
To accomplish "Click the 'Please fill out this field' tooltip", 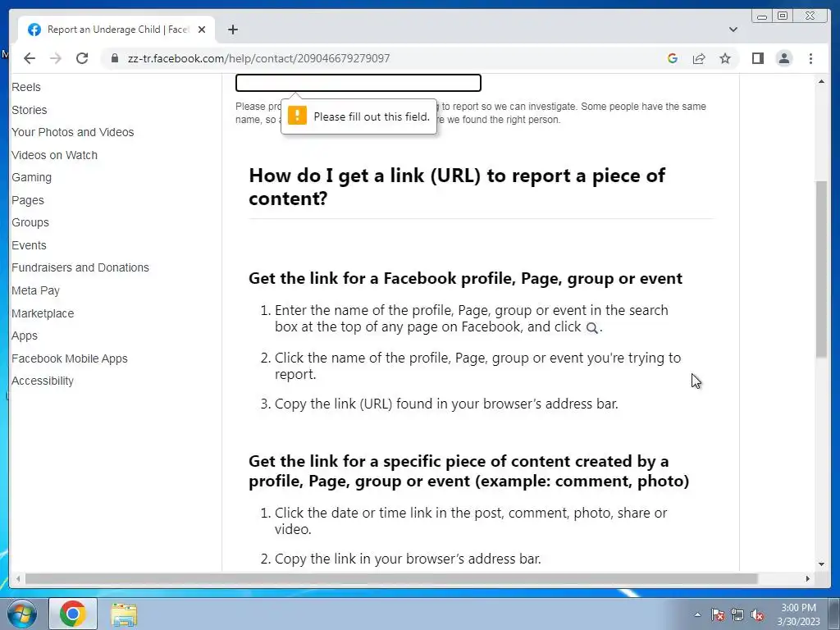I will pyautogui.click(x=359, y=116).
